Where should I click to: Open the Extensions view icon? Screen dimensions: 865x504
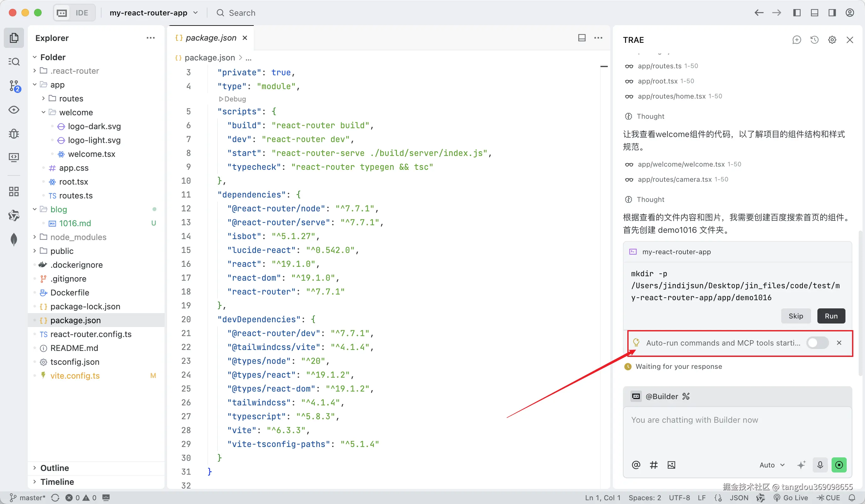(x=14, y=192)
